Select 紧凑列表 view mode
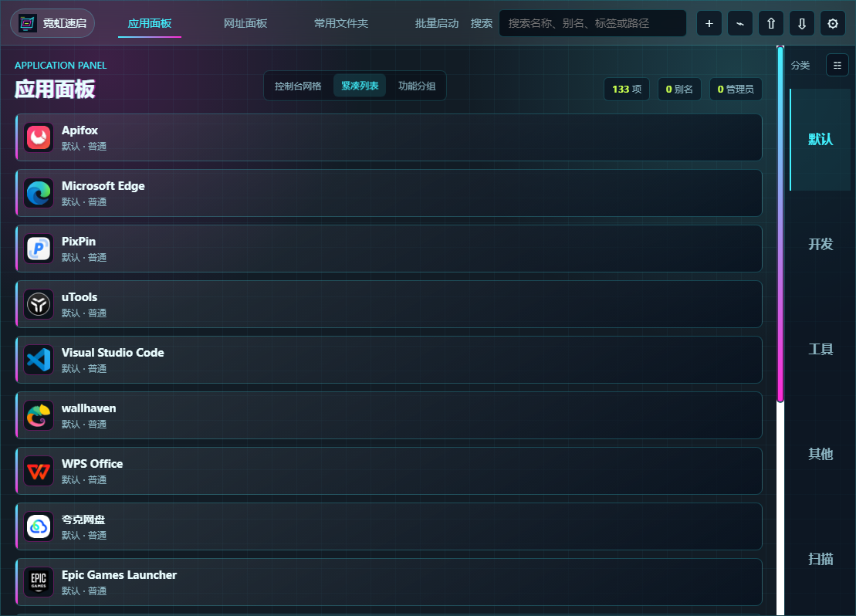 click(360, 86)
